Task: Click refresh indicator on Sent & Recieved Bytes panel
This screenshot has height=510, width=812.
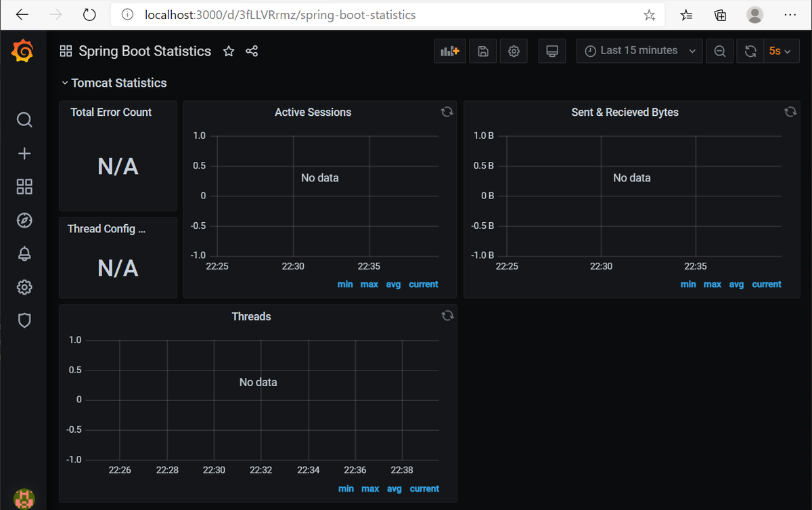Action: coord(790,112)
